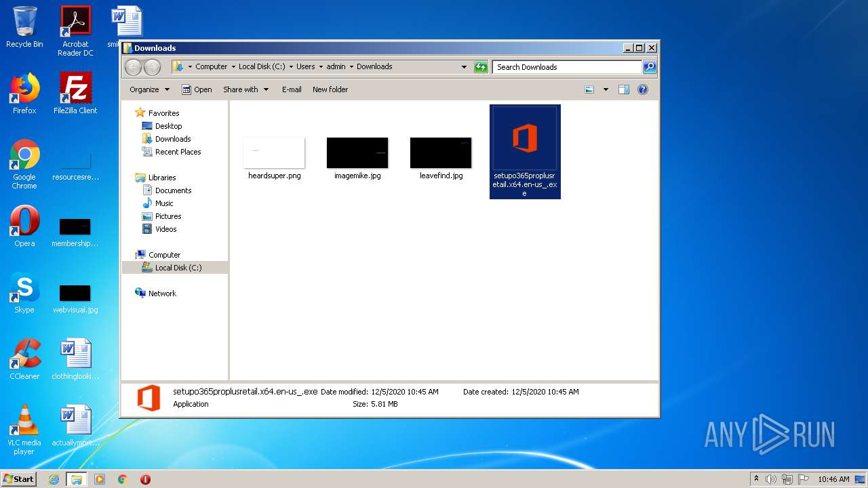Open VLC media player shortcut

(24, 430)
